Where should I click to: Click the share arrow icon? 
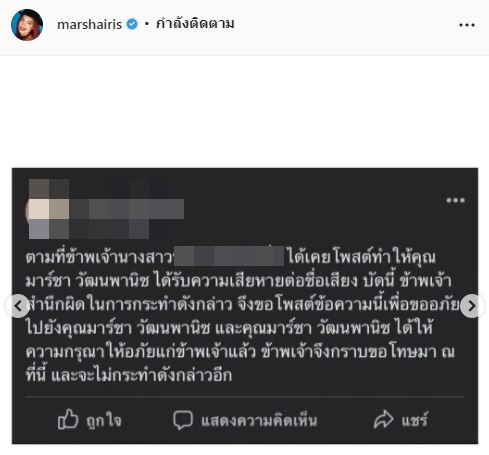384,419
